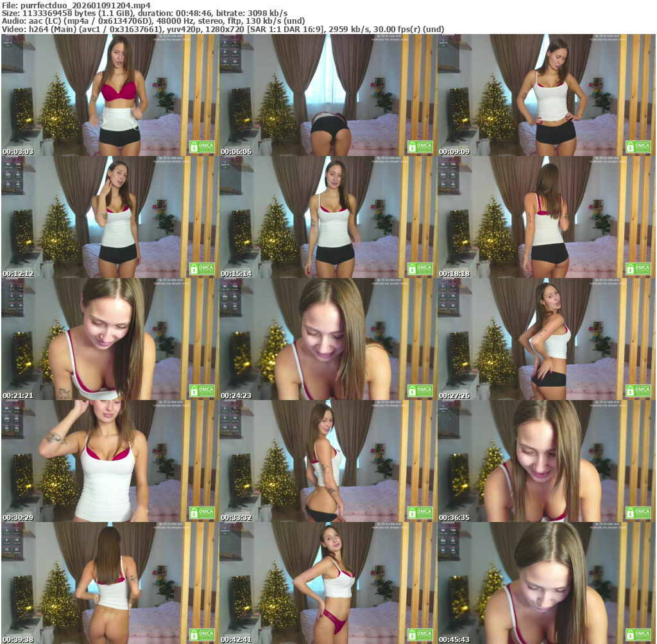
Task: Open the thumbnail at 00:15:14
Action: point(328,217)
